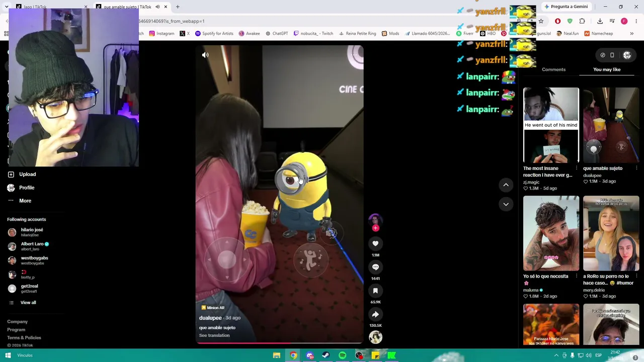Open options for 'Yo sé lo que necesita' card
The height and width of the screenshot is (362, 644).
point(577,276)
